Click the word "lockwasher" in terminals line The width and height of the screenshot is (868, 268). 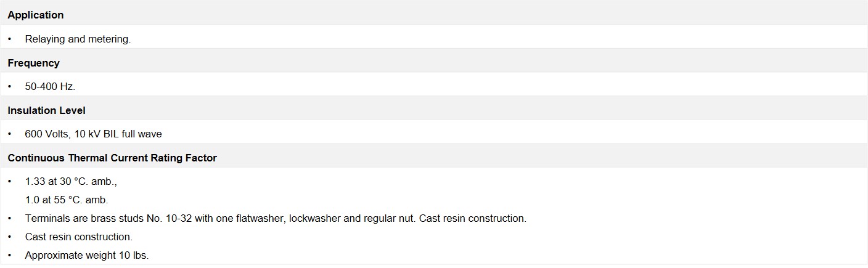point(314,218)
